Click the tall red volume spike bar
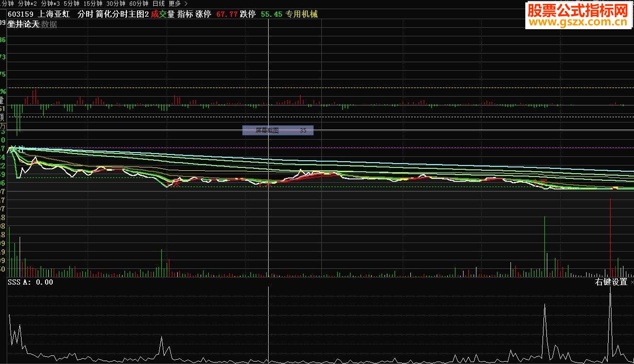 [611, 237]
